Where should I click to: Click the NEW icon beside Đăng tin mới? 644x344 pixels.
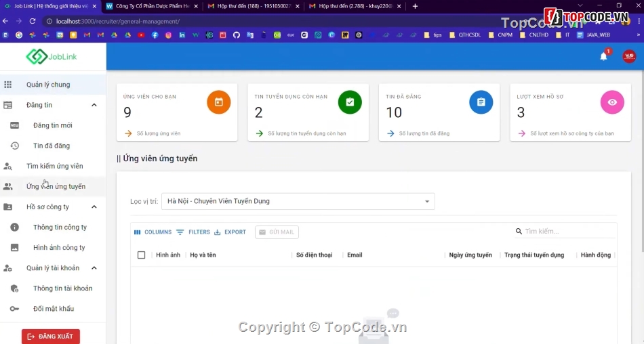click(x=14, y=125)
